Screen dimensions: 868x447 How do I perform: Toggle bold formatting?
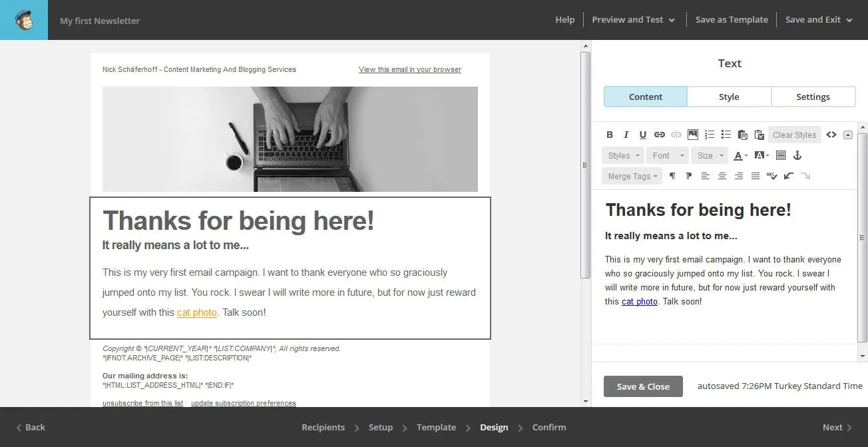point(610,135)
